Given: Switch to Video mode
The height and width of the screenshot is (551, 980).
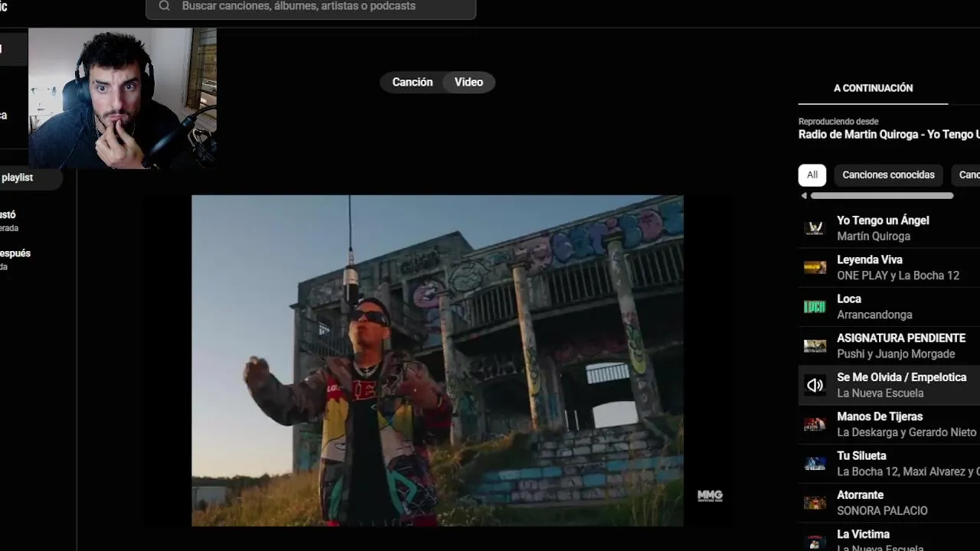Looking at the screenshot, I should click(469, 82).
